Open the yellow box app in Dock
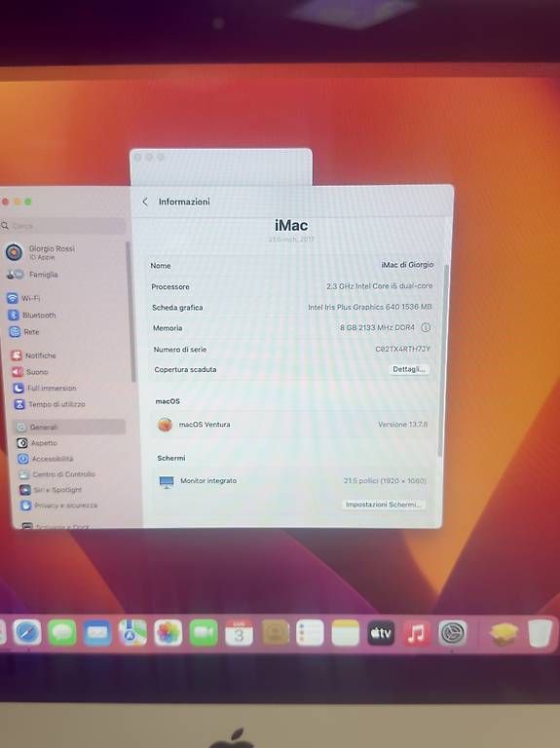Image resolution: width=560 pixels, height=748 pixels. (x=504, y=634)
